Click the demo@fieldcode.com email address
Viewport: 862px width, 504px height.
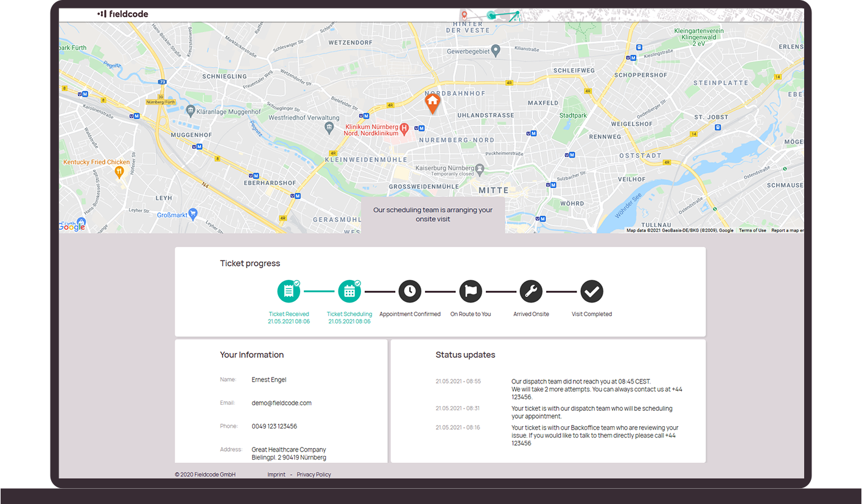[281, 403]
